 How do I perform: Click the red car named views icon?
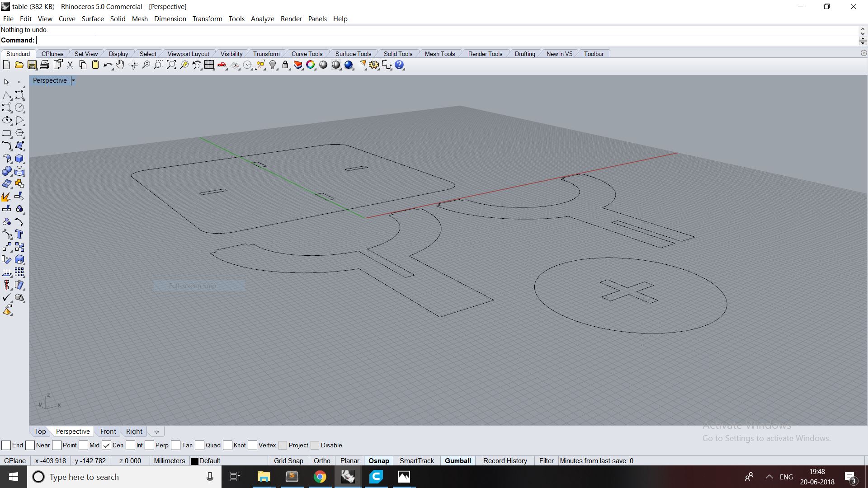point(222,65)
